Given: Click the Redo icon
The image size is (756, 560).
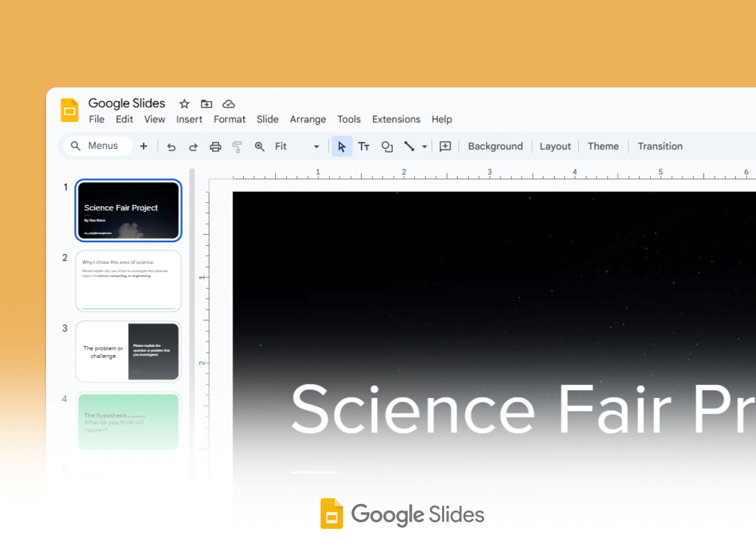Looking at the screenshot, I should click(193, 146).
